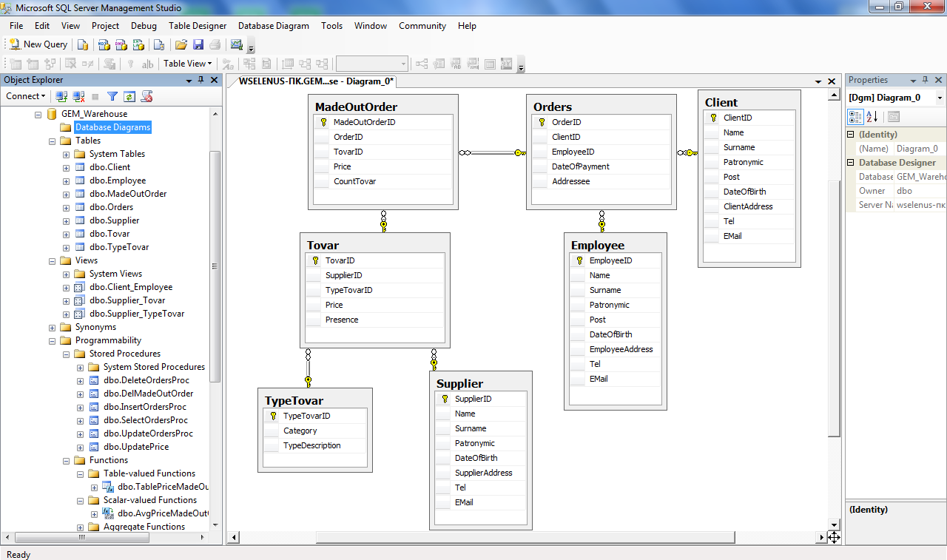
Task: Open the Connect dropdown in Object Explorer
Action: (25, 96)
